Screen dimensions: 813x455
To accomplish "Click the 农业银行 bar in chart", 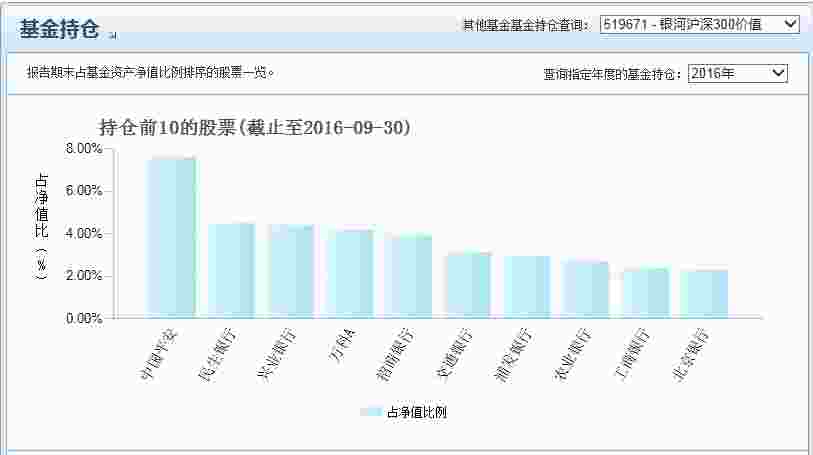I will point(586,289).
